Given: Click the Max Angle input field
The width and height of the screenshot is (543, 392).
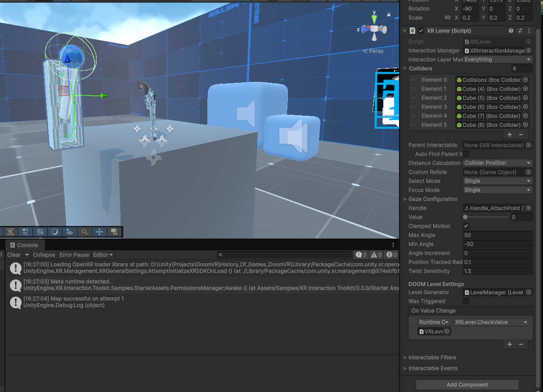Looking at the screenshot, I should pyautogui.click(x=498, y=235).
